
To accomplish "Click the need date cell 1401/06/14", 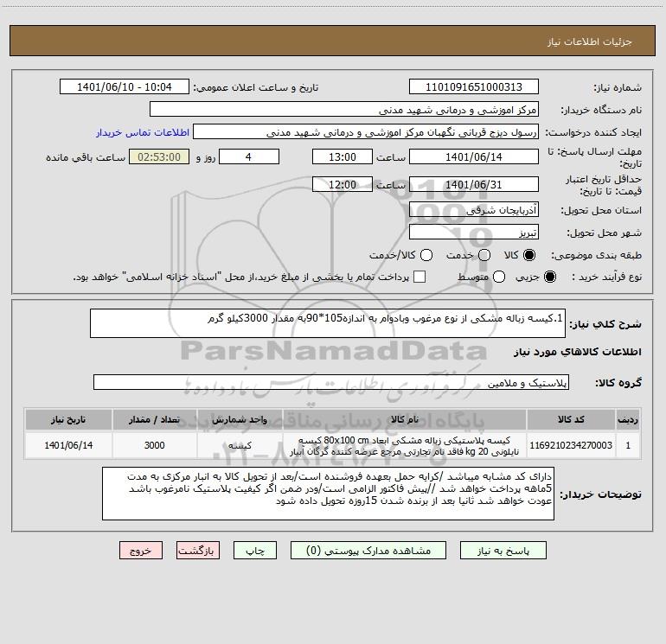I will pyautogui.click(x=68, y=445).
